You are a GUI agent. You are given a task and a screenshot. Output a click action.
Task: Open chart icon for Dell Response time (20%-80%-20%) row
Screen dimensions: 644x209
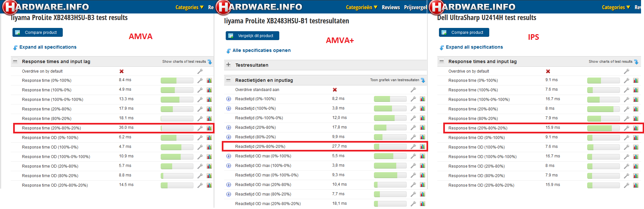click(636, 128)
